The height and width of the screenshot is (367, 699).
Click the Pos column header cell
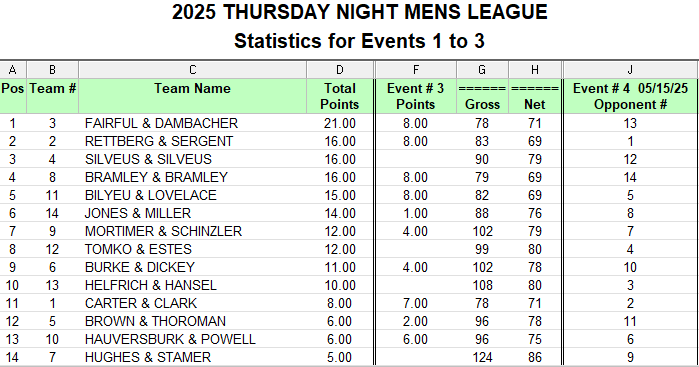(x=13, y=96)
